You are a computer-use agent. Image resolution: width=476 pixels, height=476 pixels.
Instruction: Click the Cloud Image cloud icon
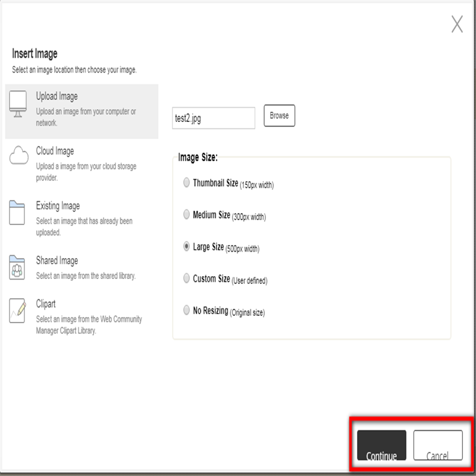(x=18, y=156)
